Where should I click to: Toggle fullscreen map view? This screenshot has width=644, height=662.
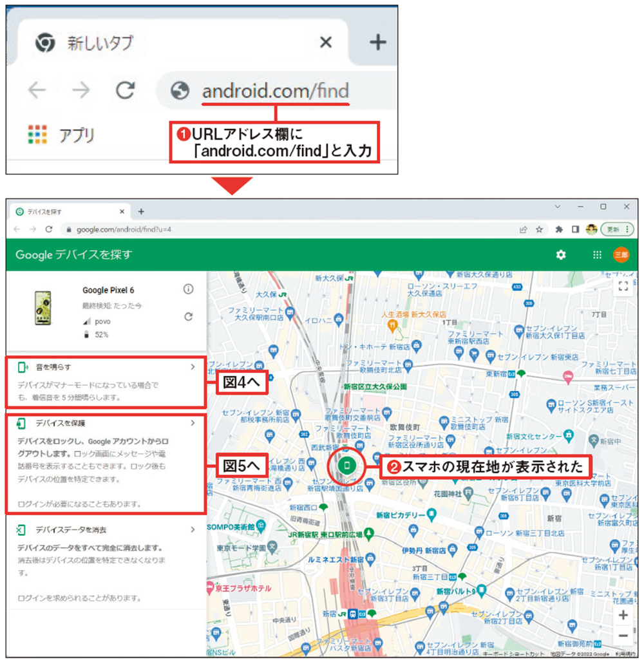click(623, 287)
